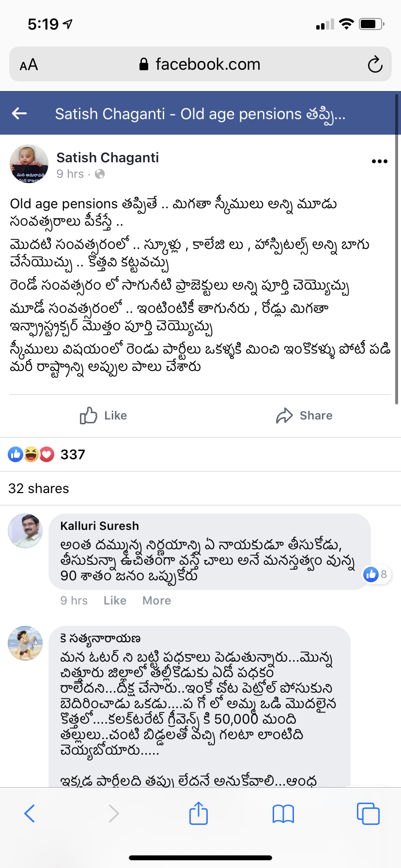The height and width of the screenshot is (868, 401).
Task: Show Safari open tabs switcher
Action: [x=368, y=813]
